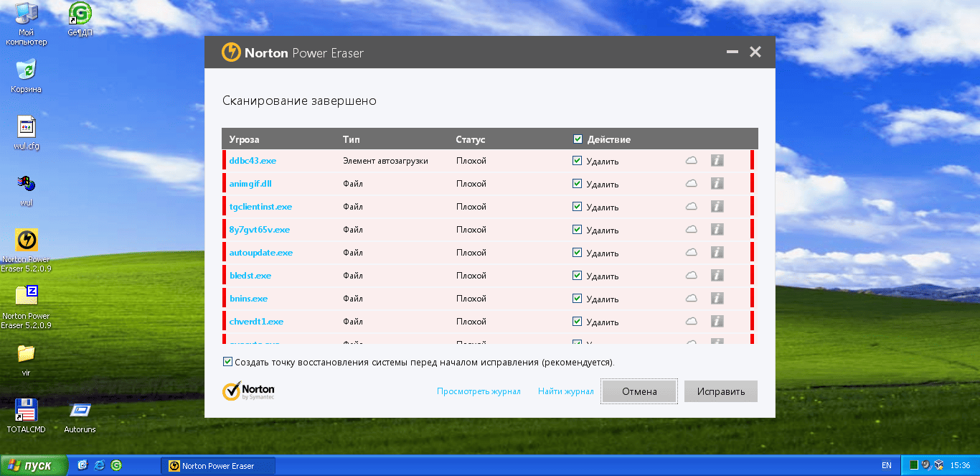Click Norton Power Eraser taskbar button
The width and height of the screenshot is (980, 476).
pyautogui.click(x=218, y=466)
